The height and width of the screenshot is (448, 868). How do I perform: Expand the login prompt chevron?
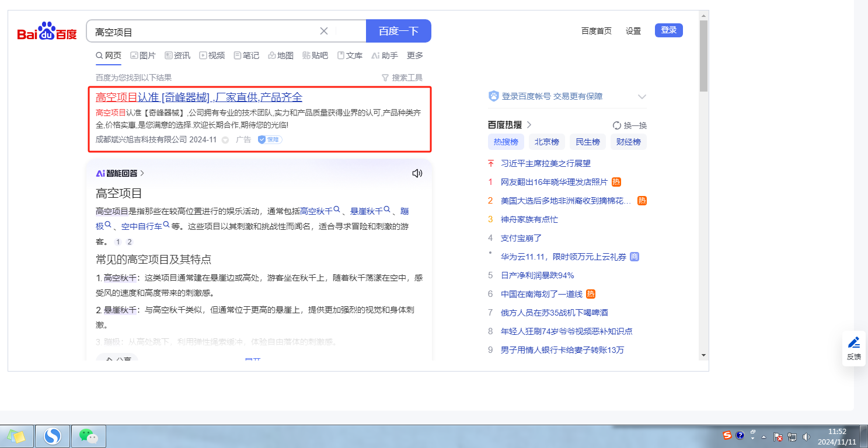click(642, 97)
